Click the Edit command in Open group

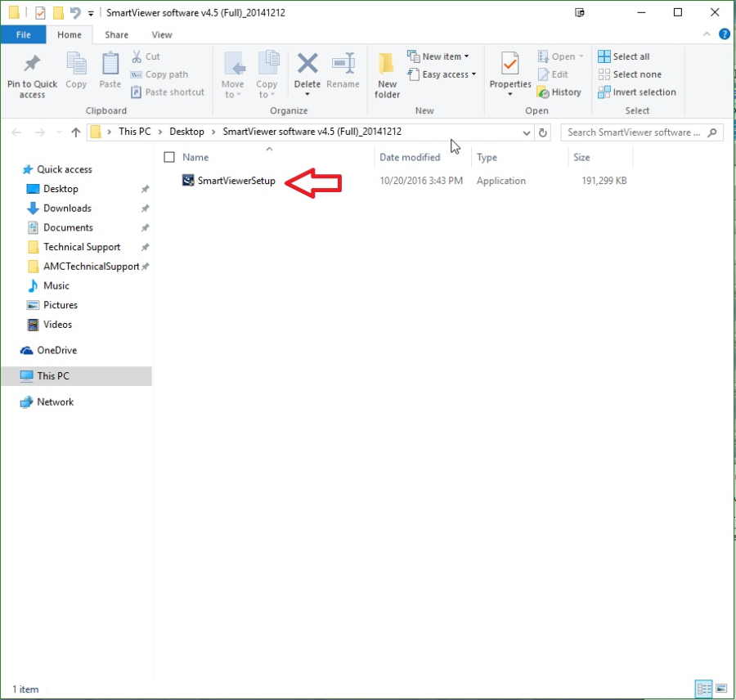[x=553, y=74]
